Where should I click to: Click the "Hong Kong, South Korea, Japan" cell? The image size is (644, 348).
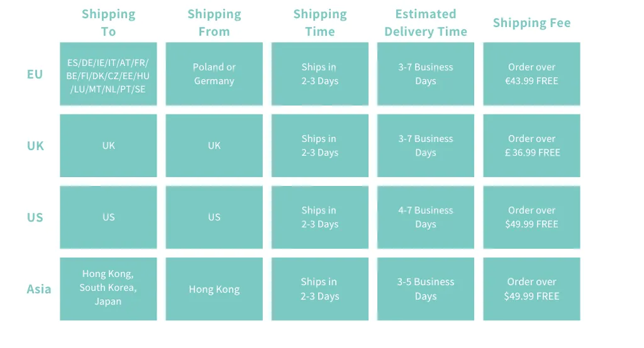click(108, 289)
